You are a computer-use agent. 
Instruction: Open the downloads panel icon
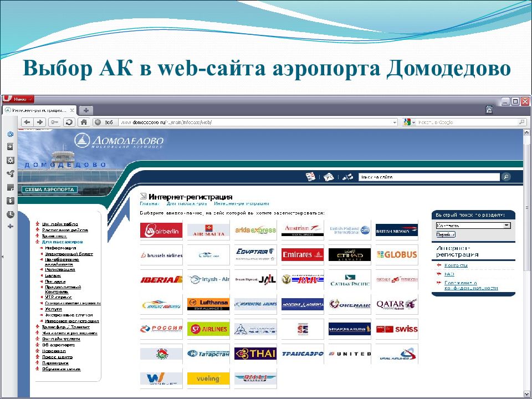point(11,201)
